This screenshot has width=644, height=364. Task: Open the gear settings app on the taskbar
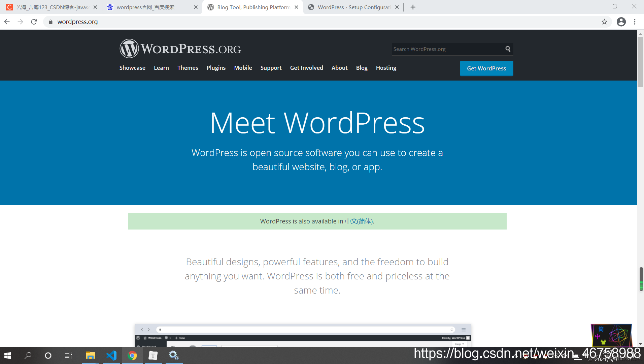tap(174, 356)
